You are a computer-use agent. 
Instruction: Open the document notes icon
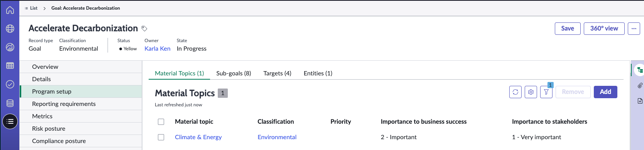[x=640, y=101]
